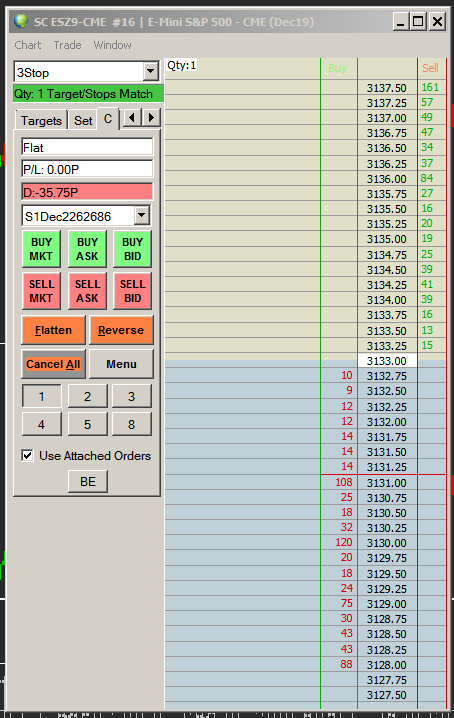This screenshot has width=454, height=718.
Task: Open the Trade menu
Action: tap(67, 45)
